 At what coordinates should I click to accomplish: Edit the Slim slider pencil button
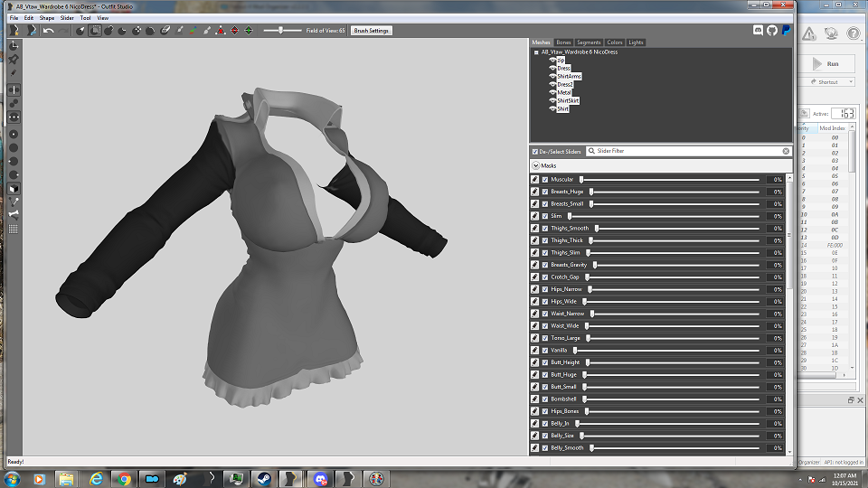[x=534, y=216]
